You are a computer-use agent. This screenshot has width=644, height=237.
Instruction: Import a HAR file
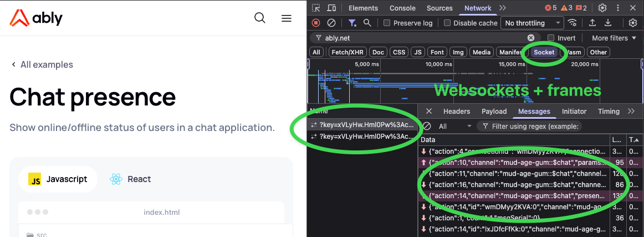[x=592, y=23]
